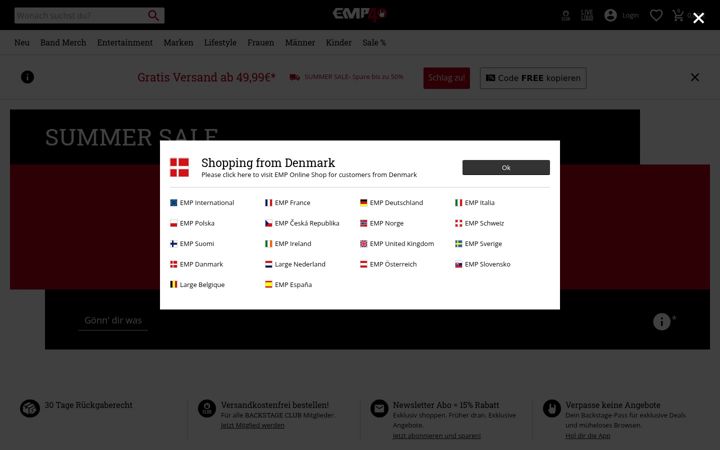Viewport: 720px width, 450px height.
Task: Click the Versandkostenfrei bestellen club icon
Action: point(207,408)
